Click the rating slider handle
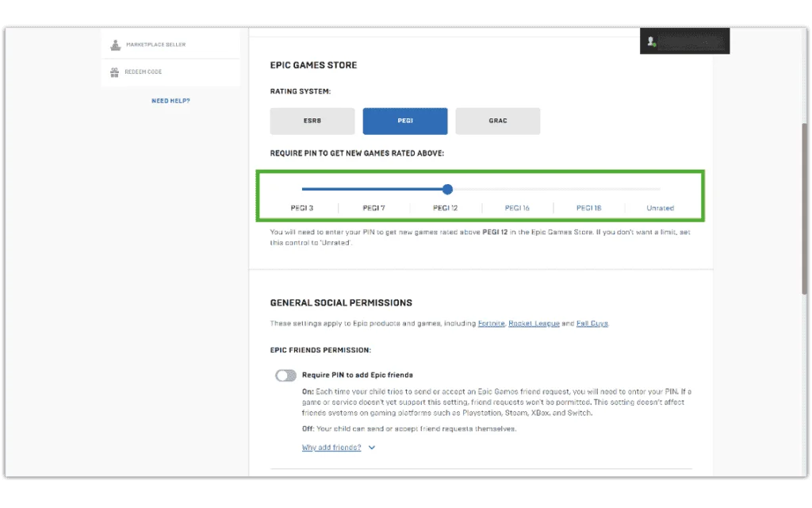The width and height of the screenshot is (812, 508). pyautogui.click(x=447, y=189)
